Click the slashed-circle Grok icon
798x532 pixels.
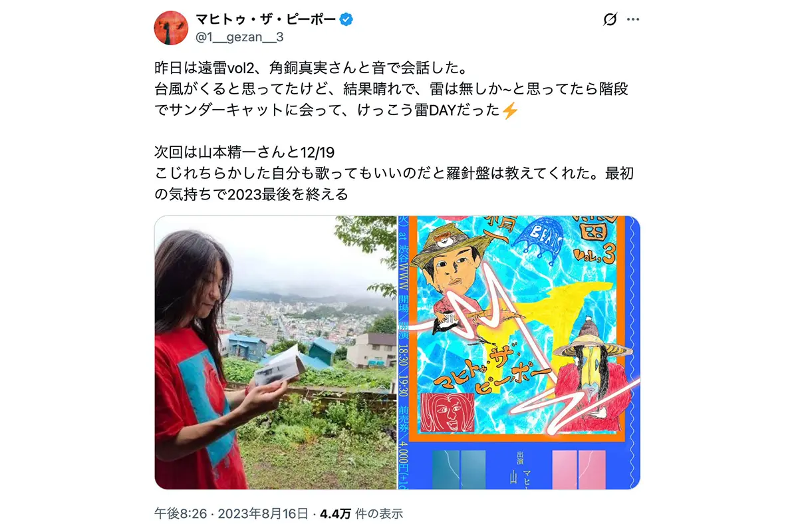point(609,20)
